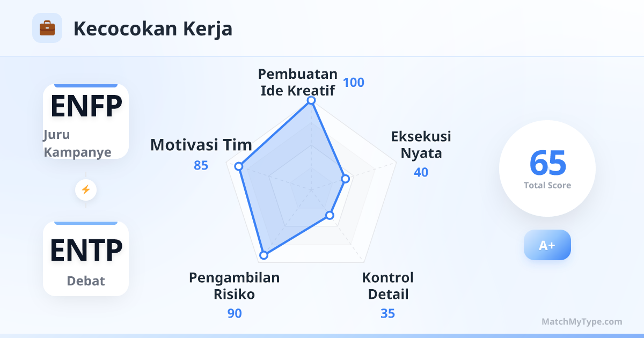
Task: Select the ENTP personality card
Action: click(86, 259)
